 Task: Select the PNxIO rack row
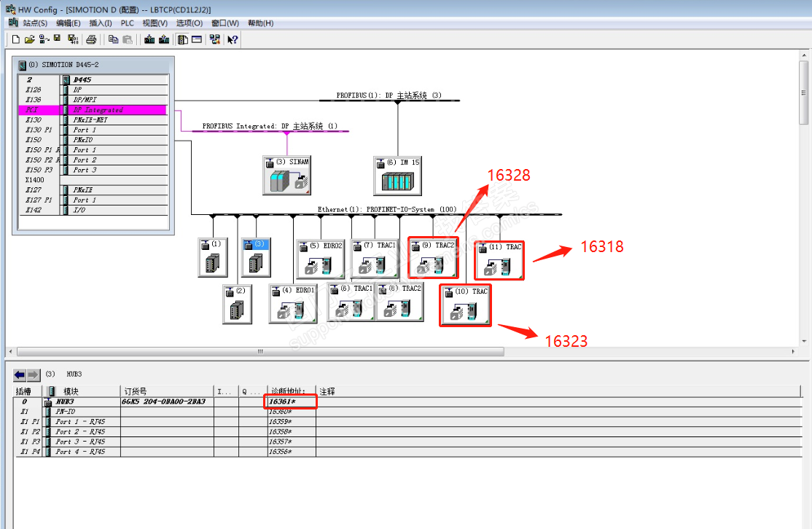(93, 140)
